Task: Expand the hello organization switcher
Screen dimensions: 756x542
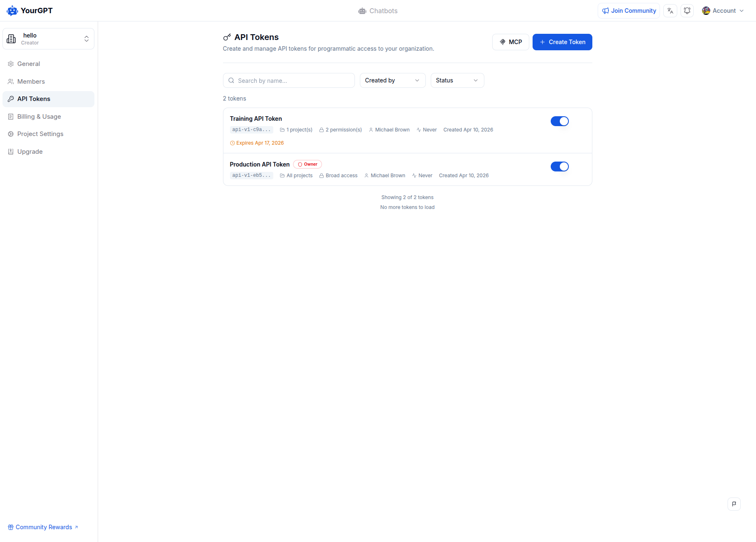Action: (x=87, y=39)
